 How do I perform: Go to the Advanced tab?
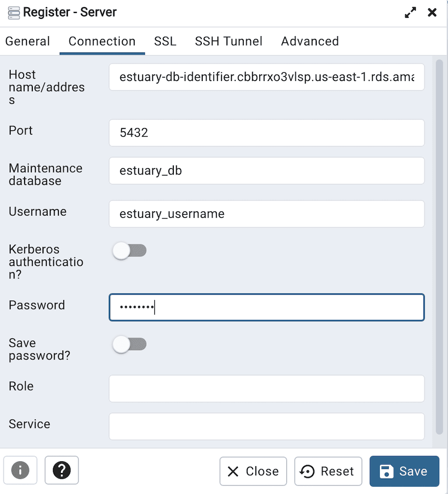coord(309,41)
